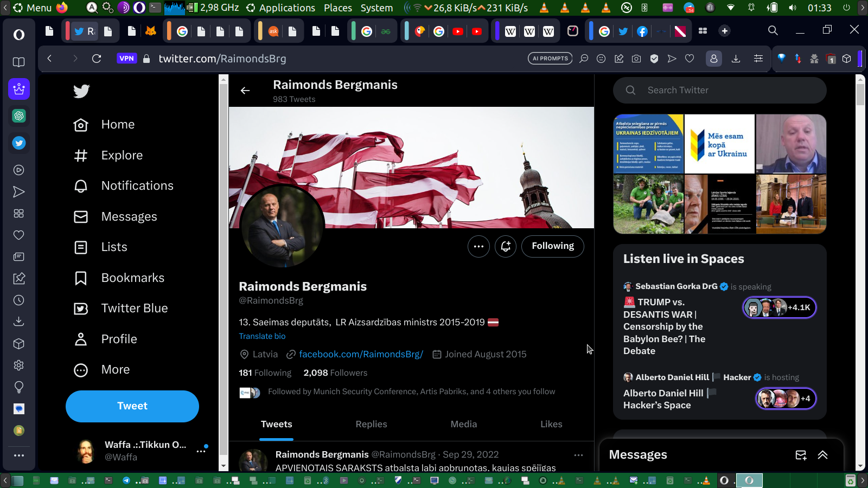This screenshot has width=868, height=488.
Task: Open the new message compose icon
Action: pos(801,455)
